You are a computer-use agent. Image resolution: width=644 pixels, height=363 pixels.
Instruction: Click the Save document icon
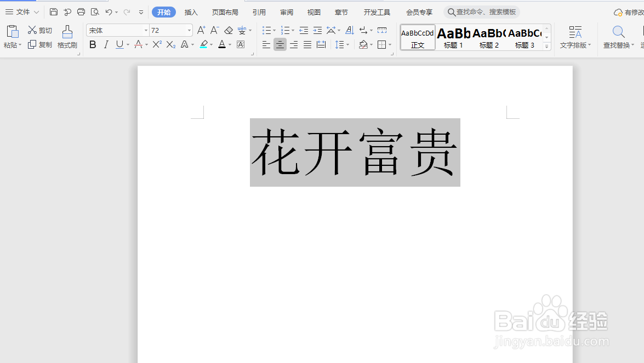point(53,12)
